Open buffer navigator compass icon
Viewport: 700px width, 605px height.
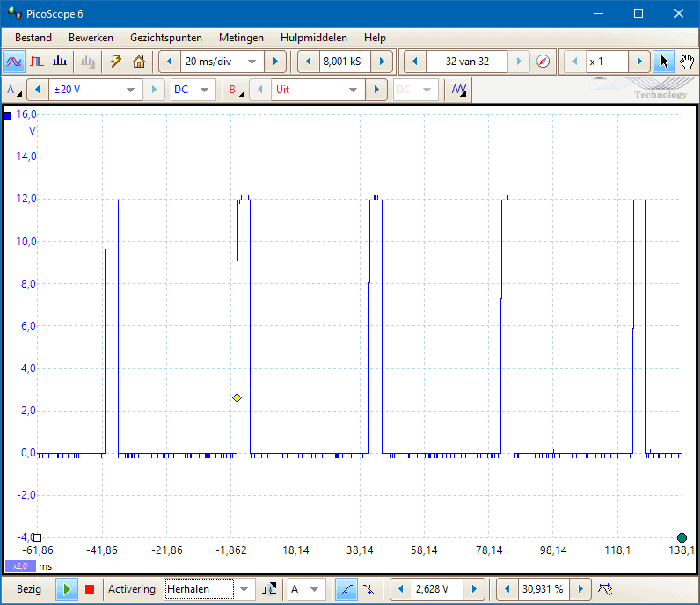(543, 62)
